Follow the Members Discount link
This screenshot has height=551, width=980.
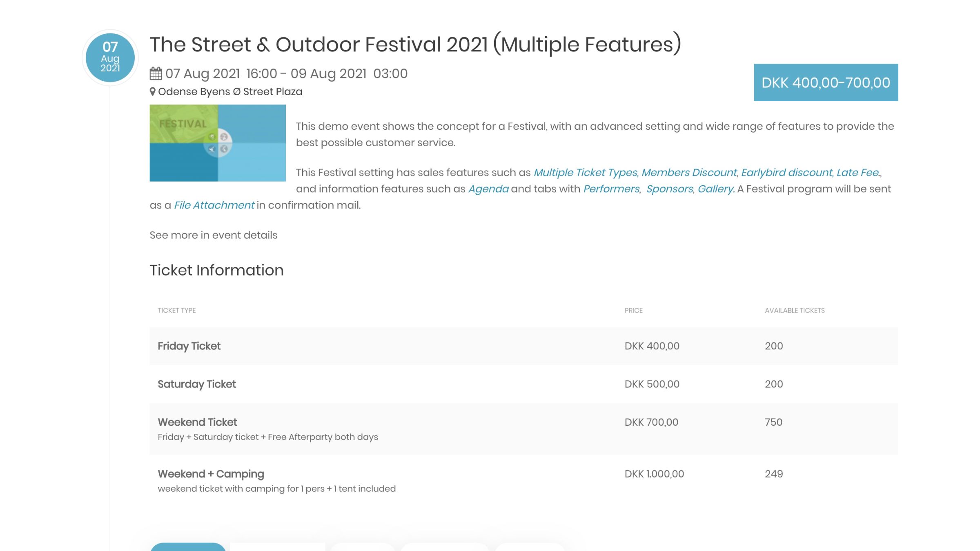tap(689, 173)
